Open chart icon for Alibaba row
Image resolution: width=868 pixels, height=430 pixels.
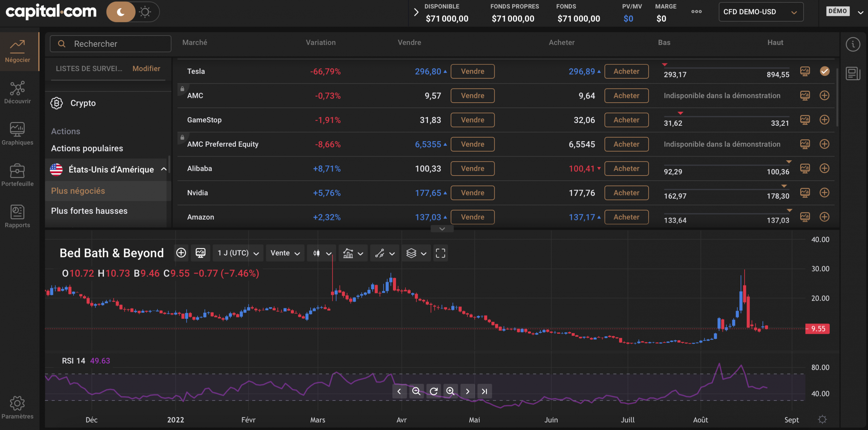click(x=805, y=168)
